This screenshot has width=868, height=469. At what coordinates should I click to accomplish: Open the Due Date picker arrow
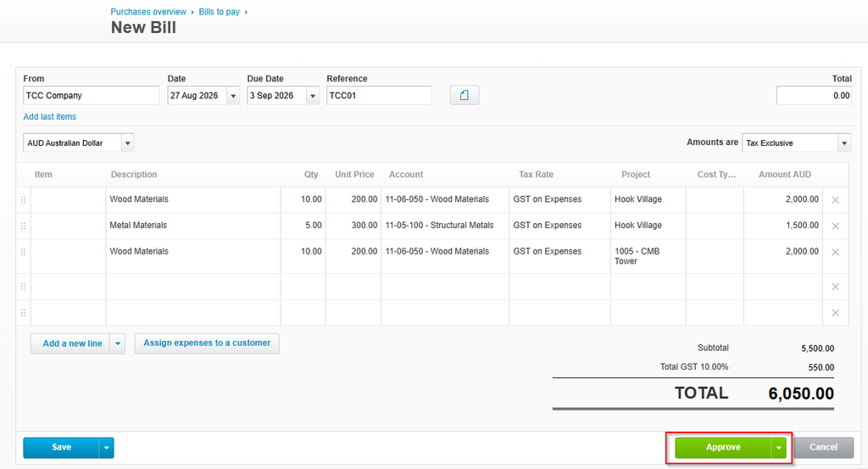coord(313,96)
